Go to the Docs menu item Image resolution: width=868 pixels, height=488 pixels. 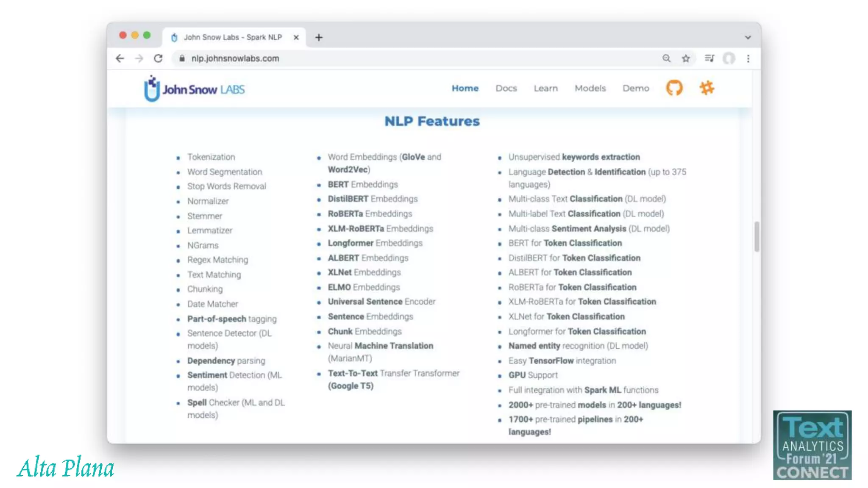(x=506, y=88)
